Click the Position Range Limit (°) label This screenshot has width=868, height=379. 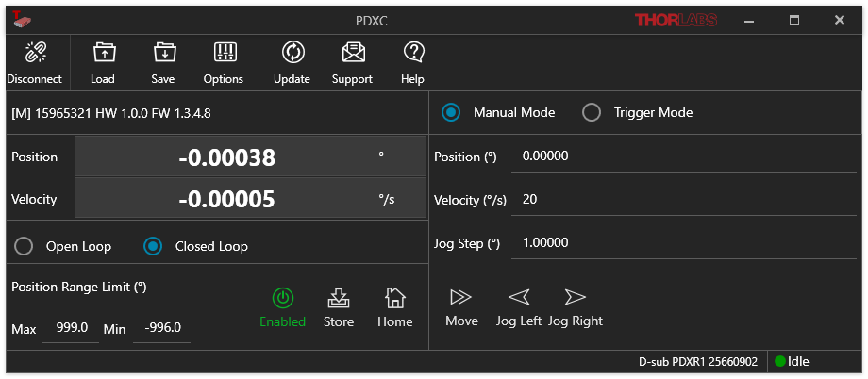(79, 288)
